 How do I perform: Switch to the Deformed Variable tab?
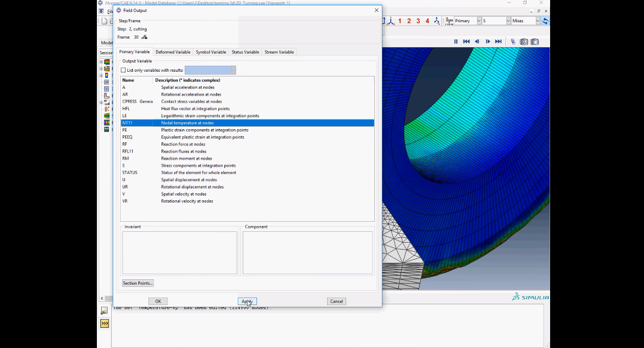pyautogui.click(x=173, y=52)
